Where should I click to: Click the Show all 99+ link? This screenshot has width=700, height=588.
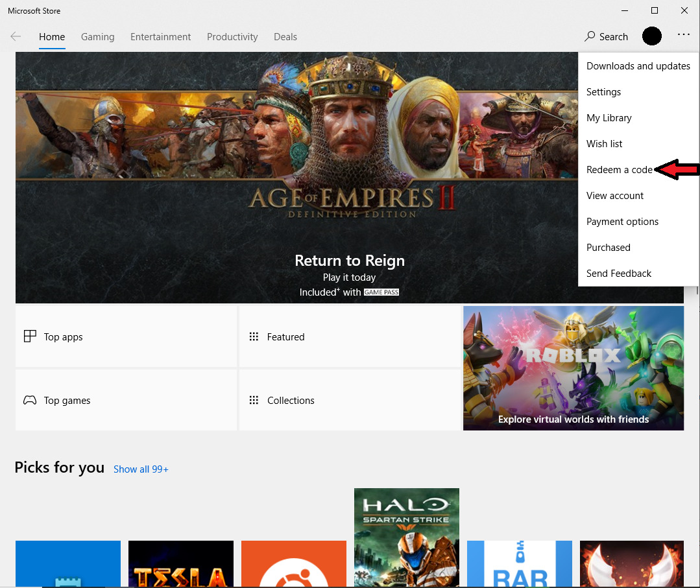pyautogui.click(x=141, y=469)
